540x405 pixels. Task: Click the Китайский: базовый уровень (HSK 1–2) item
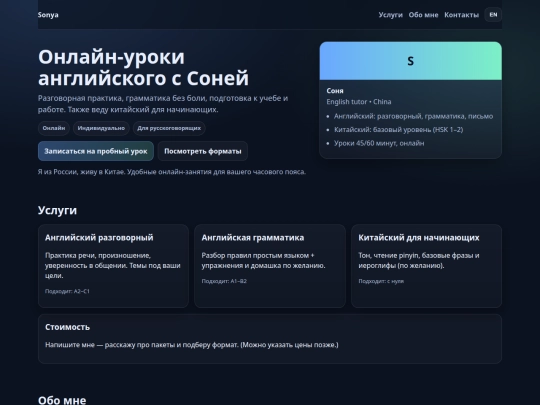[398, 130]
